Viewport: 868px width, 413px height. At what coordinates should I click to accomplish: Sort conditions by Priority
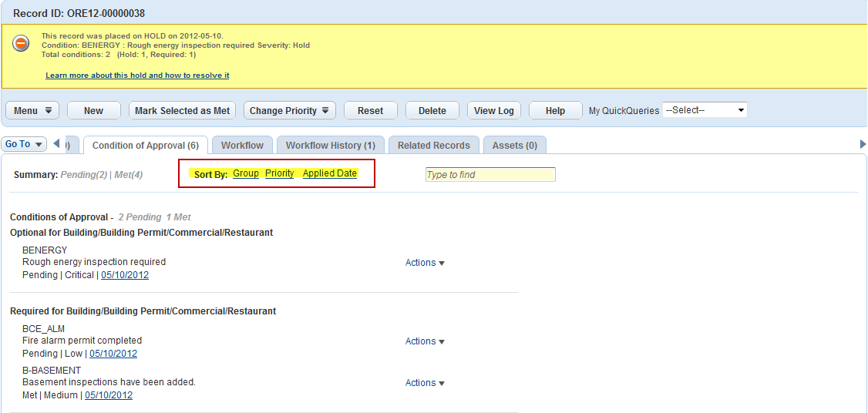pos(279,173)
